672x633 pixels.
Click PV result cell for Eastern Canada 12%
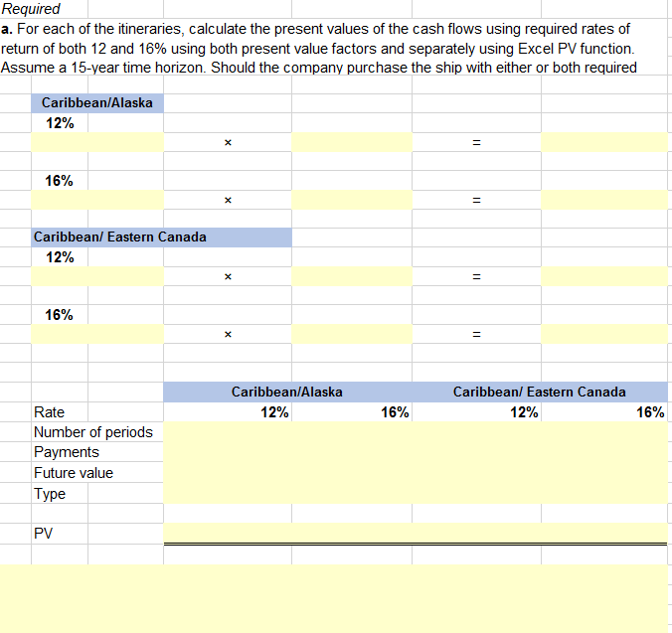tap(476, 534)
